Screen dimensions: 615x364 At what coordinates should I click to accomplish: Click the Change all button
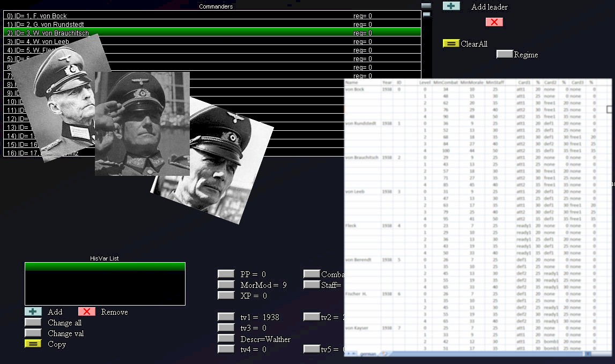pyautogui.click(x=33, y=322)
